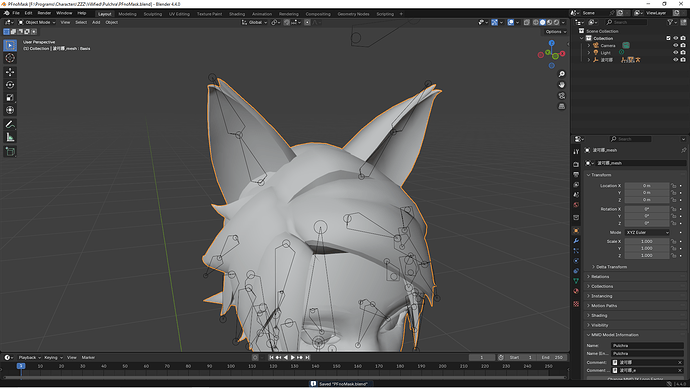Open the World properties tab
This screenshot has width=690, height=388.
(576, 205)
